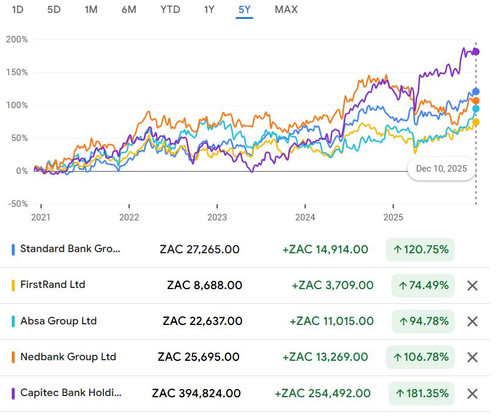Click price ZAC 22,637.00
This screenshot has height=419, width=500.
(202, 322)
